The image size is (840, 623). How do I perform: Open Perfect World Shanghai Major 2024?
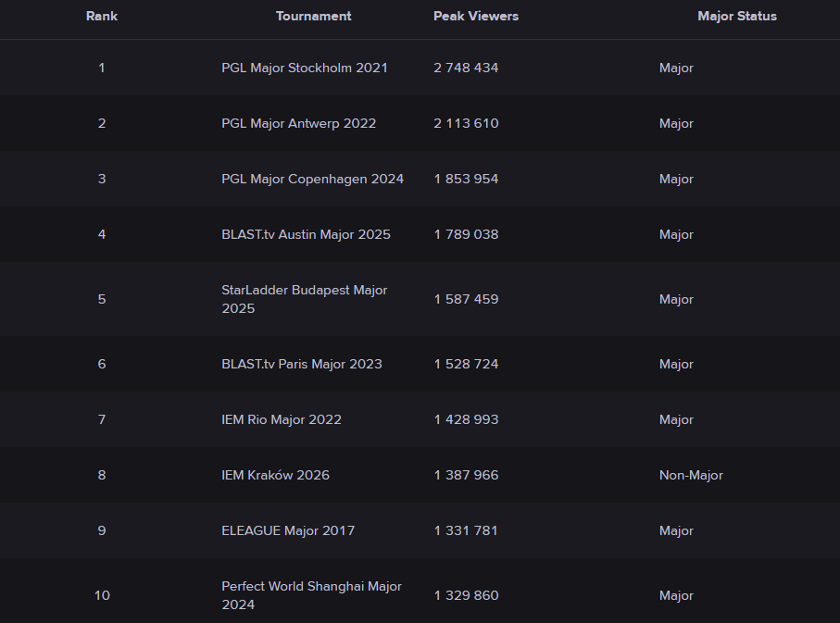(311, 595)
